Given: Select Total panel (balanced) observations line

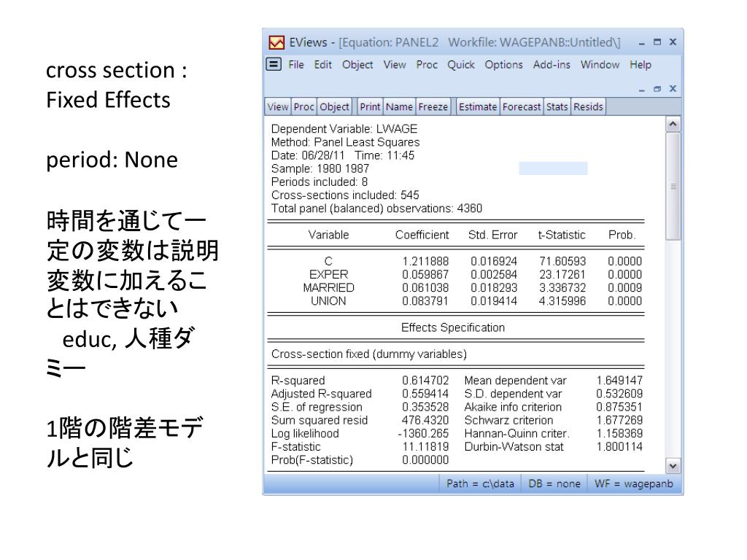Looking at the screenshot, I should [376, 209].
